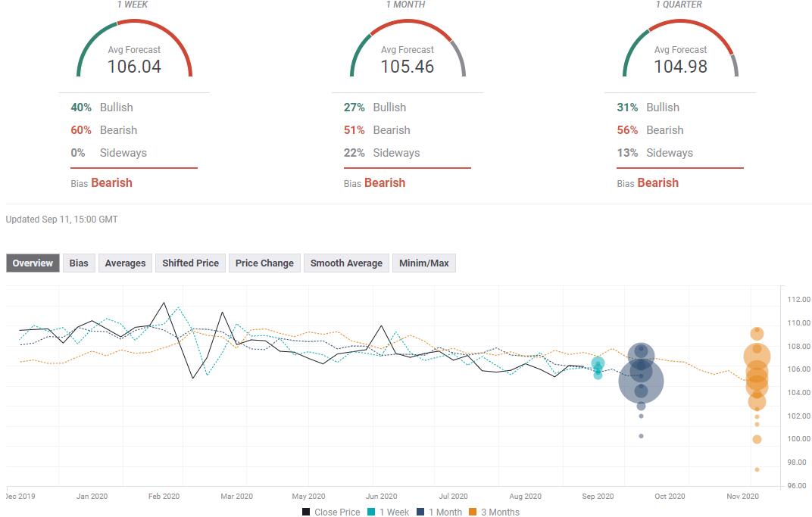The width and height of the screenshot is (812, 517).
Task: Toggle the 1 Month legend swatch
Action: 420,512
